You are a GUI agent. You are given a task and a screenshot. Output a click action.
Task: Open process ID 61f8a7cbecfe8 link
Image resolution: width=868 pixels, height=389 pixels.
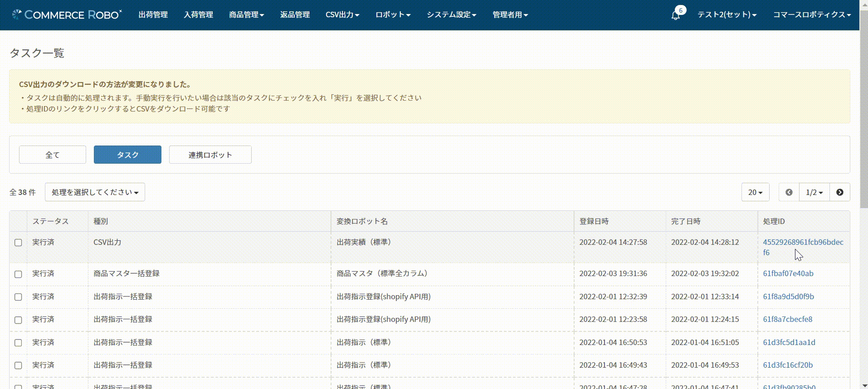pos(788,319)
